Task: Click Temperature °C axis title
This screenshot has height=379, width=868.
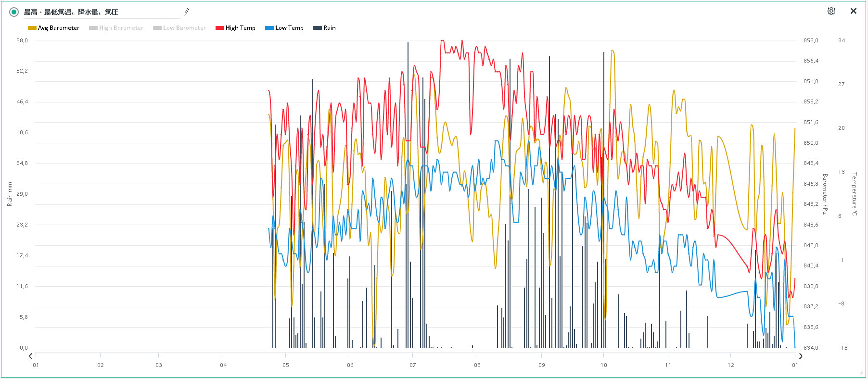Action: (855, 194)
